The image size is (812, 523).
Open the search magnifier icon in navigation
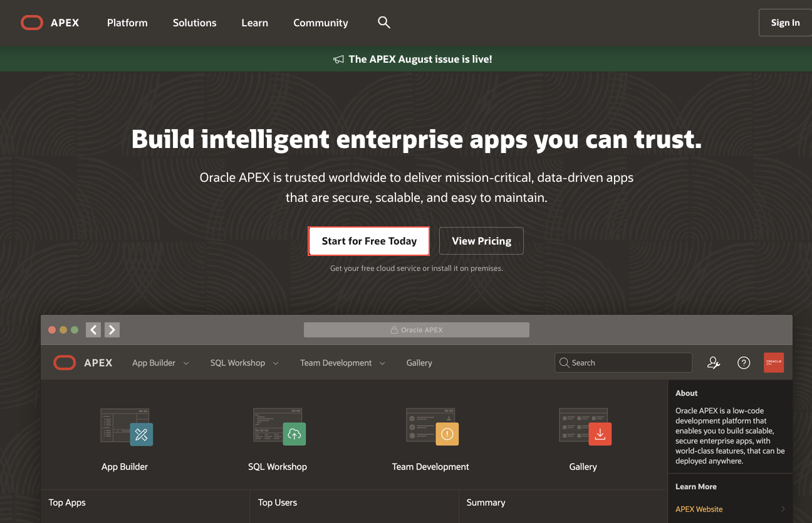pos(384,23)
